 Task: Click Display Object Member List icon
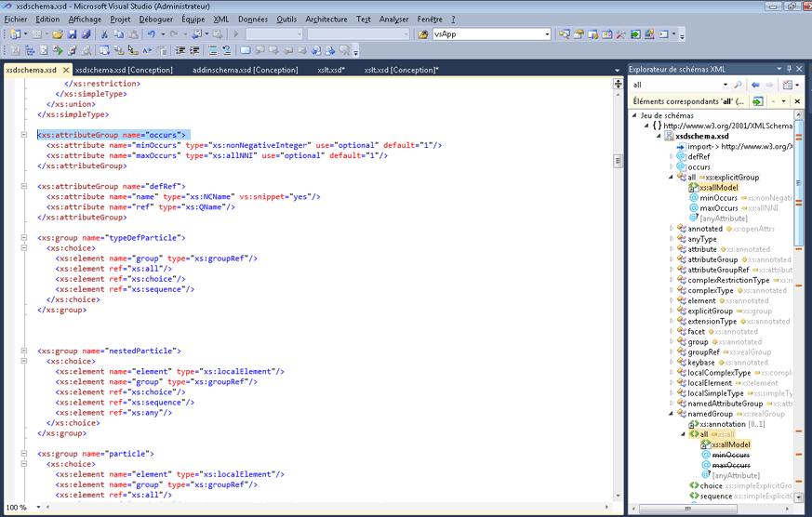pos(104,50)
